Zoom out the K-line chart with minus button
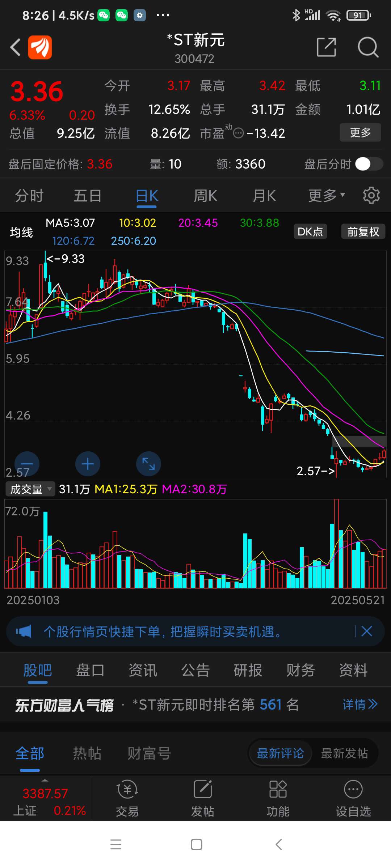This screenshot has height=868, width=391. (27, 464)
